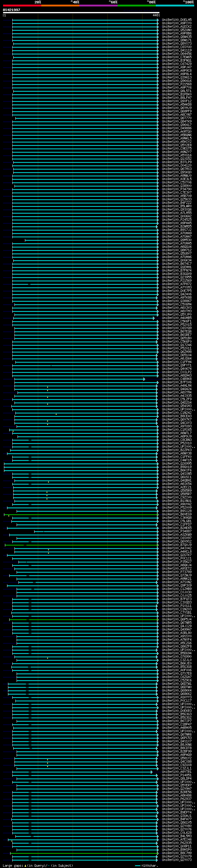Select the UniRef100_A3E3L5 label
197x868 pixels.
[177, 179]
